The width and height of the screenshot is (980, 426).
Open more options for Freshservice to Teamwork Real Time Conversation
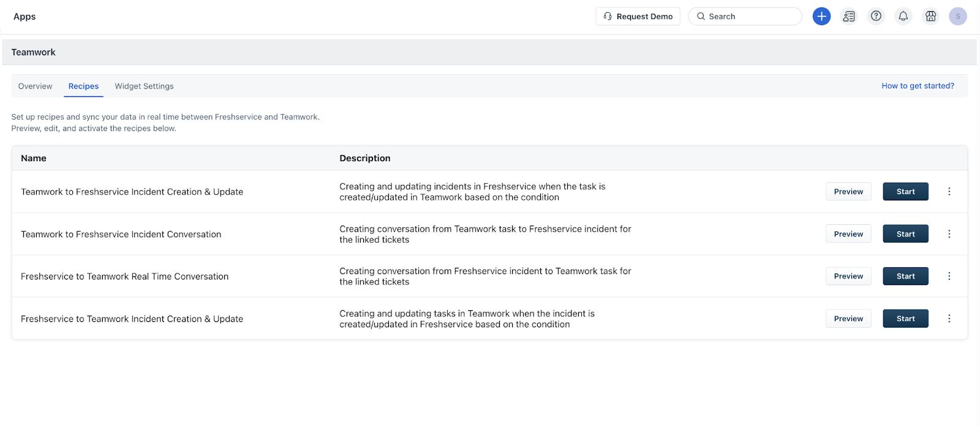(949, 276)
